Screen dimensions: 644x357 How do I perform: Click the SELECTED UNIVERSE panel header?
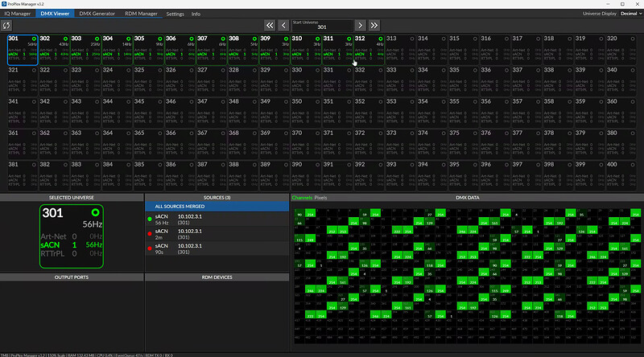(72, 197)
